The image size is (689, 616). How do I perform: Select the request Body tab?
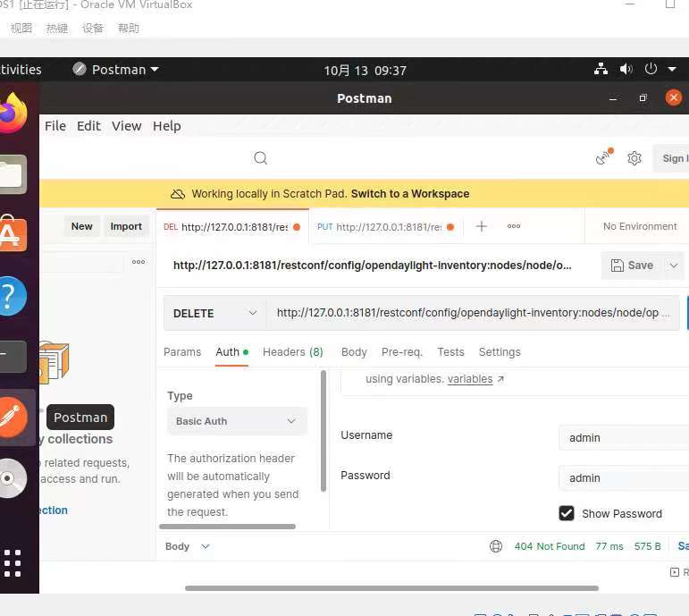pos(354,351)
